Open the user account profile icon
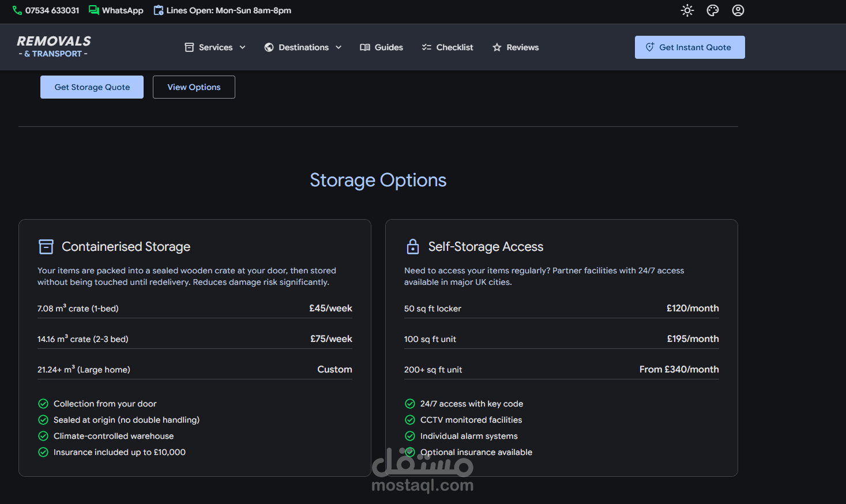This screenshot has width=846, height=504. [738, 10]
